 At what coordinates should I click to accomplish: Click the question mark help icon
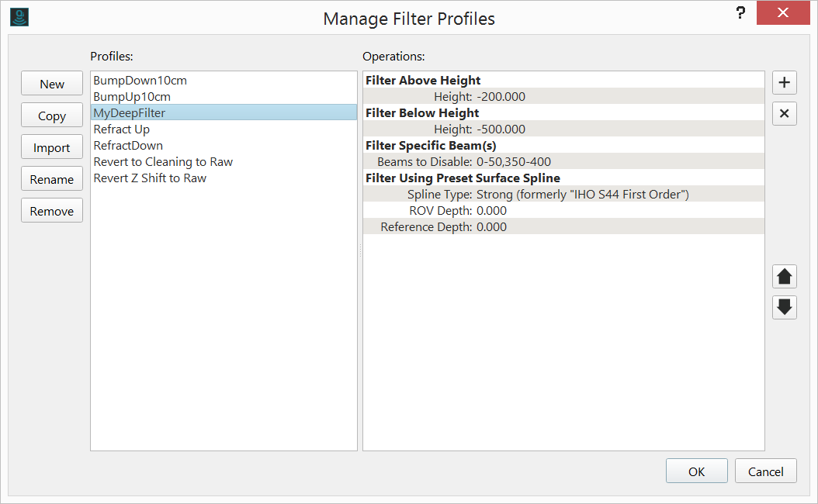[741, 13]
